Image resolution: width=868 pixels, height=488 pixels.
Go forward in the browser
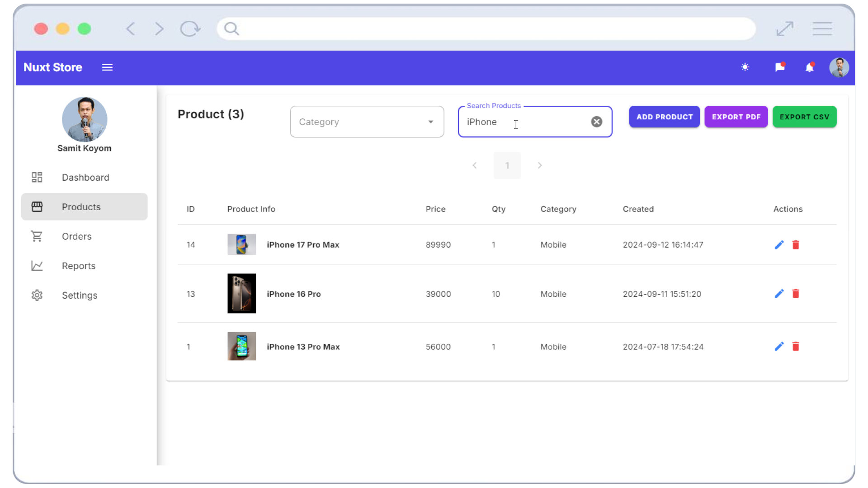click(x=159, y=29)
